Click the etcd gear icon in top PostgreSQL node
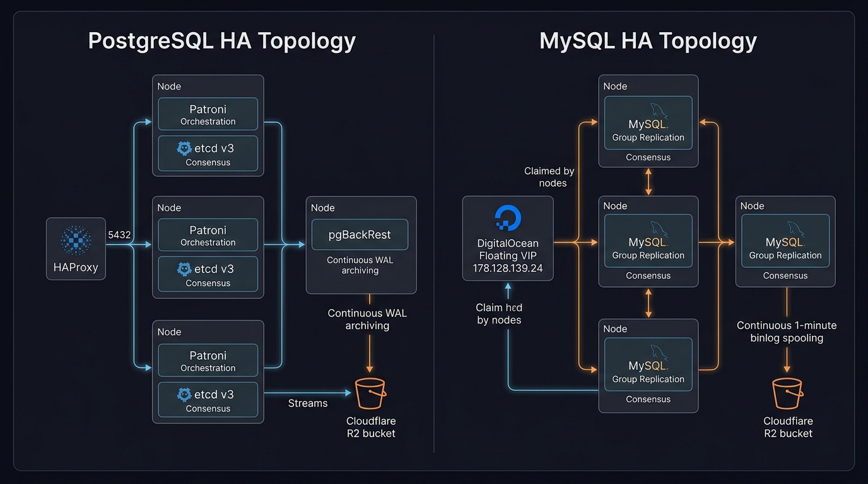868x484 pixels. pyautogui.click(x=184, y=148)
